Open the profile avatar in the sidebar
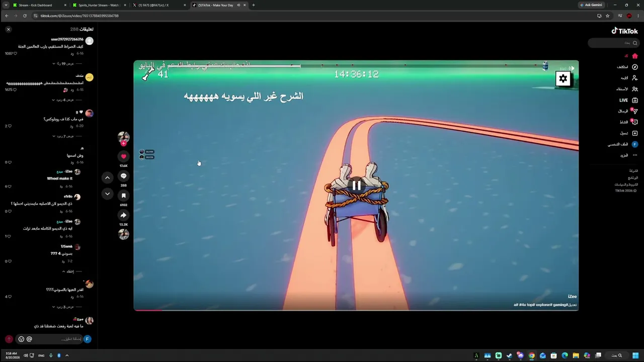The width and height of the screenshot is (644, 362). [634, 144]
